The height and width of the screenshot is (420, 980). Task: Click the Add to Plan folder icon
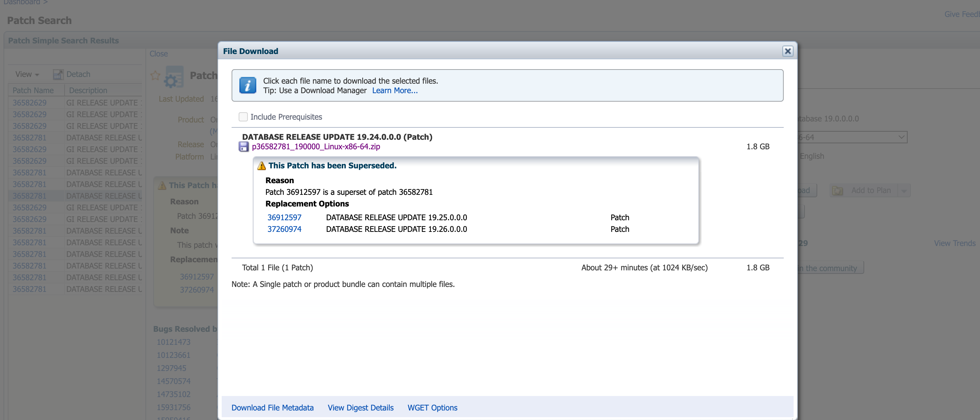[837, 190]
